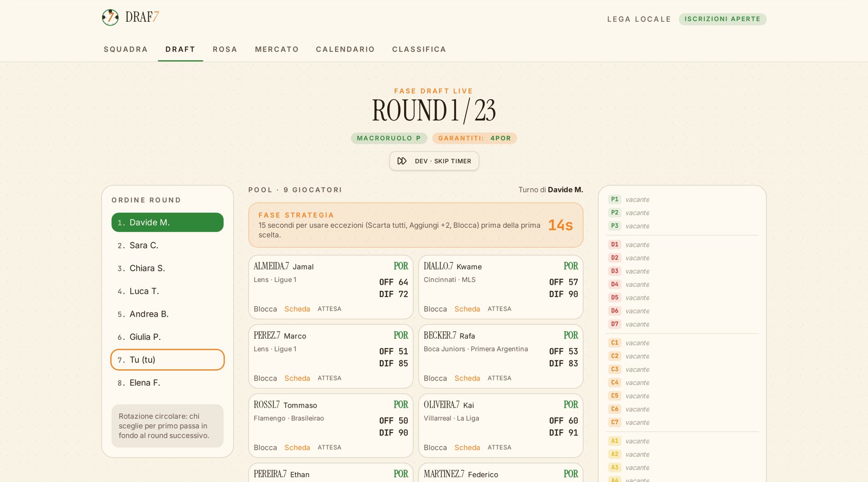The width and height of the screenshot is (868, 482).
Task: Click the D1 vacant roster slot
Action: 682,245
